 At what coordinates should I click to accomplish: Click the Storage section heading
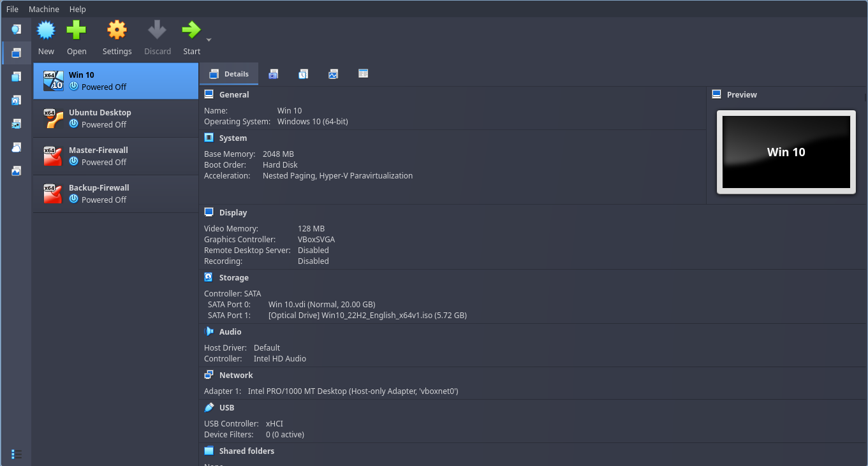(x=233, y=278)
